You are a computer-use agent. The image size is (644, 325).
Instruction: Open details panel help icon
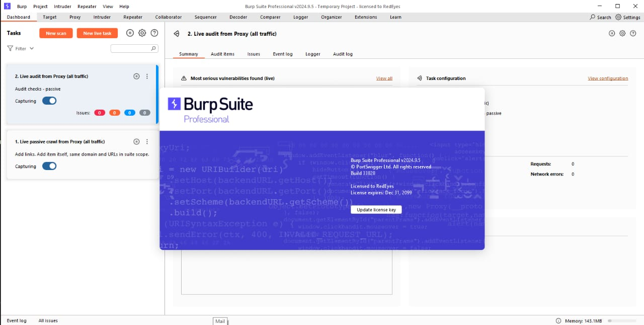633,33
